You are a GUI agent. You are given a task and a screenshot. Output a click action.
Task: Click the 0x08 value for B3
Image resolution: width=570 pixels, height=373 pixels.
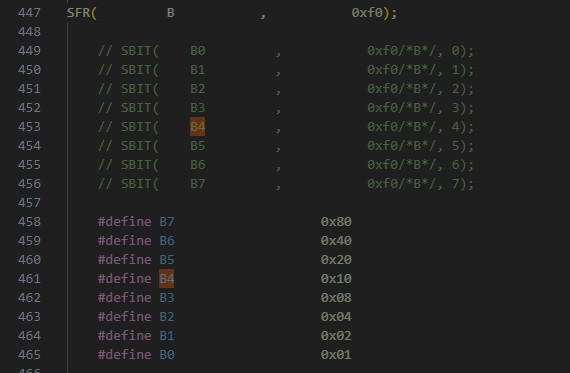(336, 298)
